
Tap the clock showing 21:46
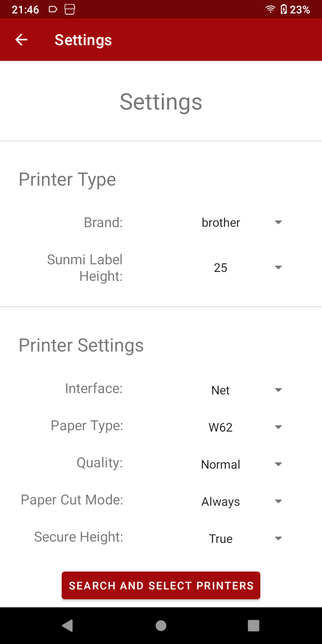[x=25, y=9]
